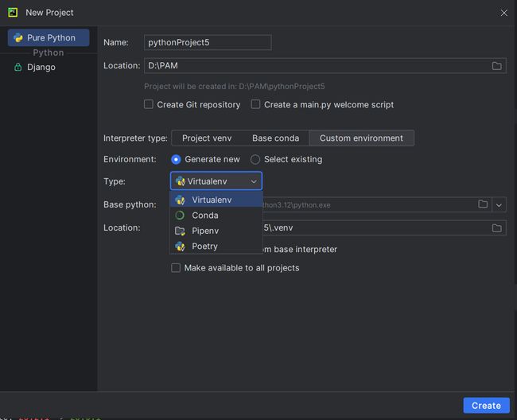Click the PyCharm logo icon in title bar
The height and width of the screenshot is (420, 517).
click(x=13, y=13)
